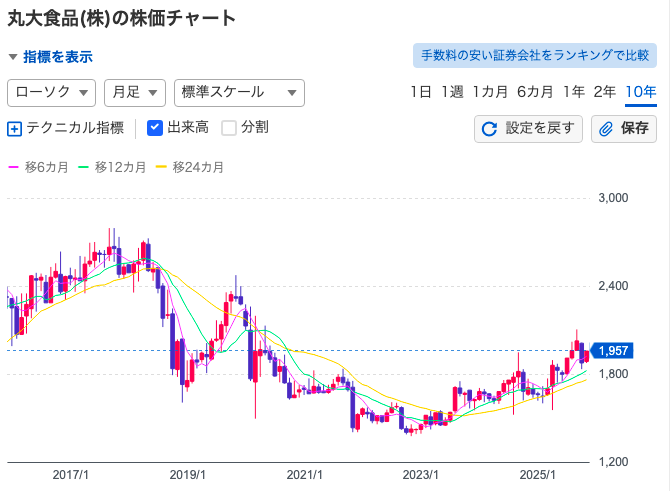The height and width of the screenshot is (491, 670).
Task: Click the pink 移6カ月 legend marker
Action: [x=13, y=167]
